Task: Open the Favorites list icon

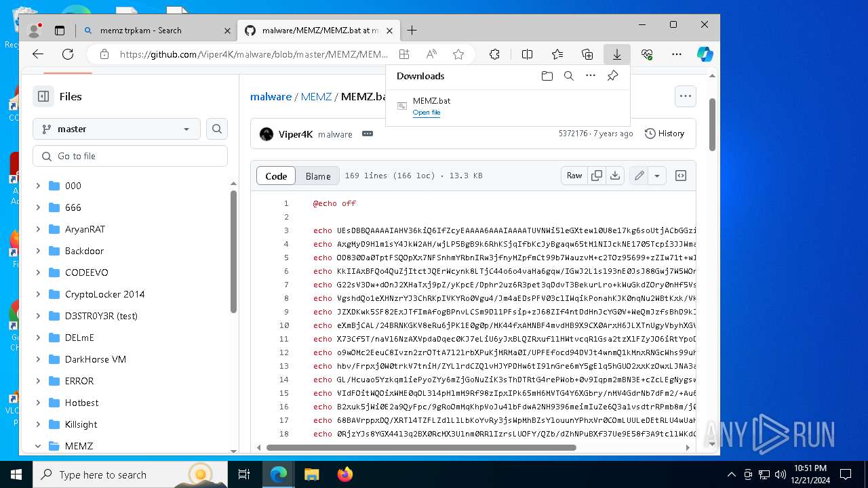Action: coord(557,54)
